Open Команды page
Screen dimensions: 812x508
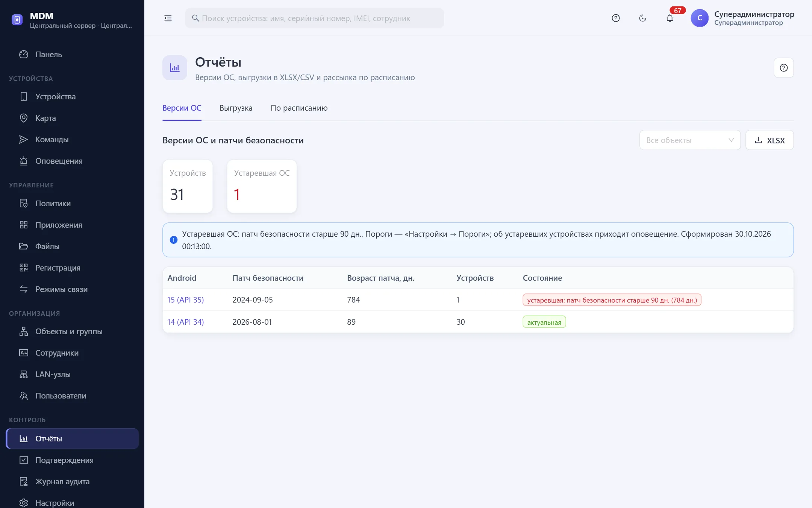point(72,140)
